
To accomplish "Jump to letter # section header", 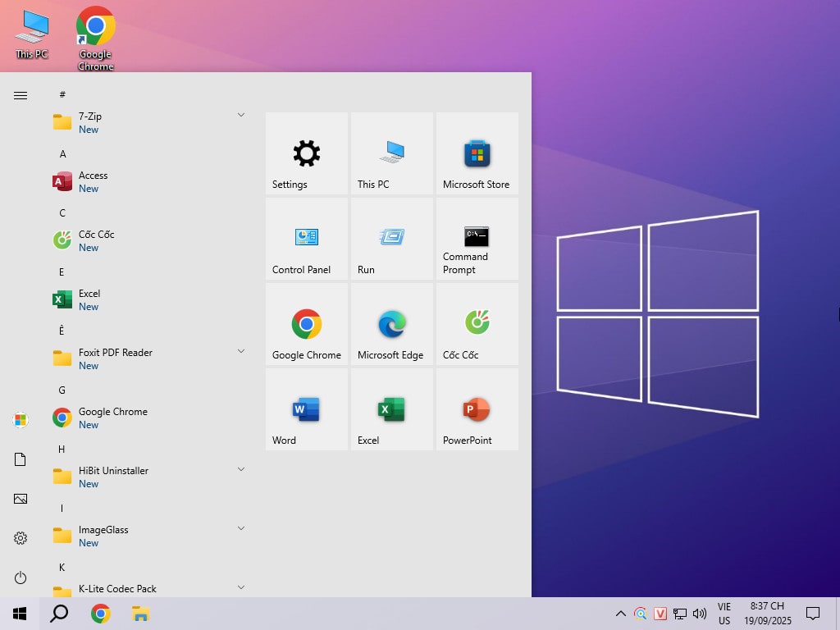I will pyautogui.click(x=62, y=94).
